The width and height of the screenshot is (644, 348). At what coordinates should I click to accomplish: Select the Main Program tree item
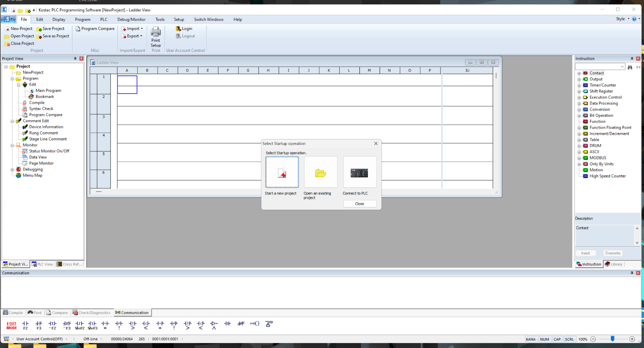point(48,91)
